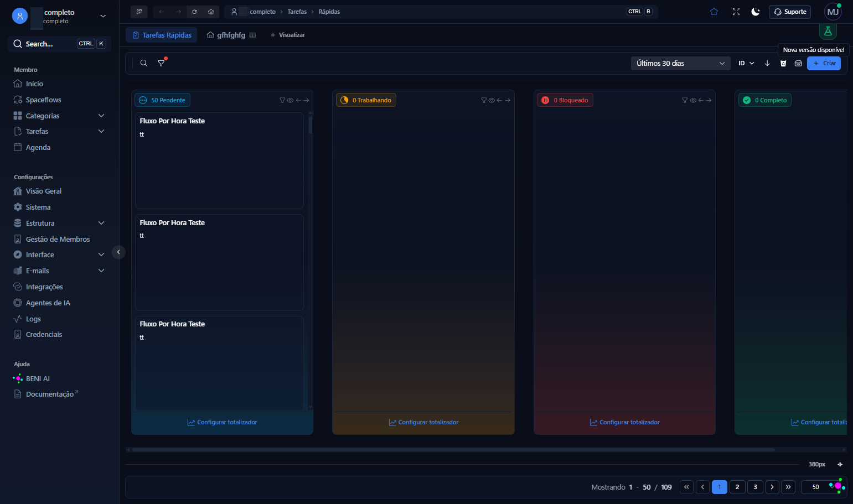Toggle visibility eye in the Bloqueado column
The height and width of the screenshot is (504, 853).
(x=693, y=100)
